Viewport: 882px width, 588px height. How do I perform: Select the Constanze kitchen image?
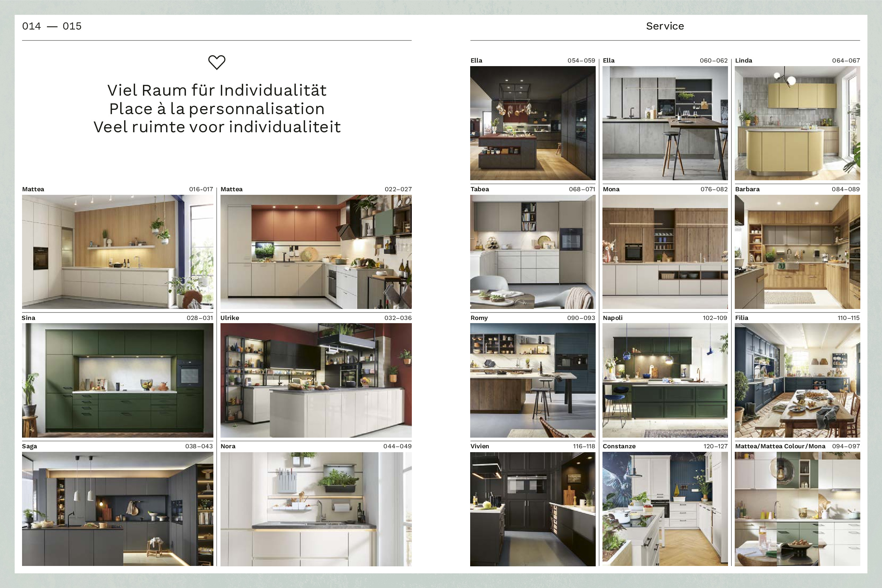pos(665,509)
